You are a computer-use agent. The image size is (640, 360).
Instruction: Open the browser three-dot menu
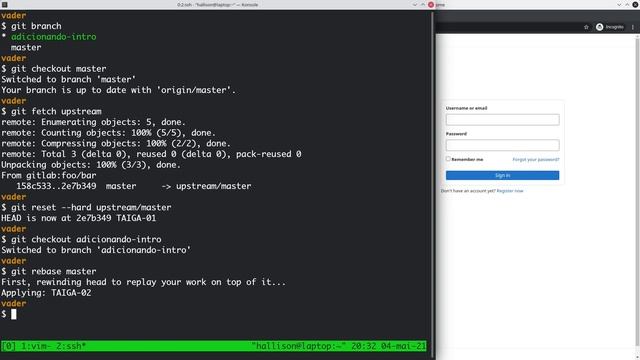point(633,27)
